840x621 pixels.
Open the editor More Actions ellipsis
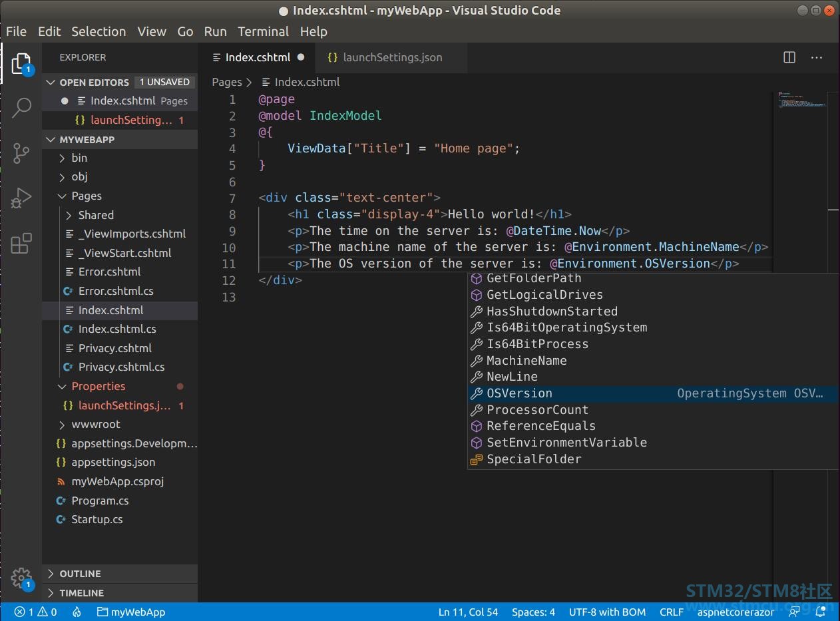(x=817, y=57)
